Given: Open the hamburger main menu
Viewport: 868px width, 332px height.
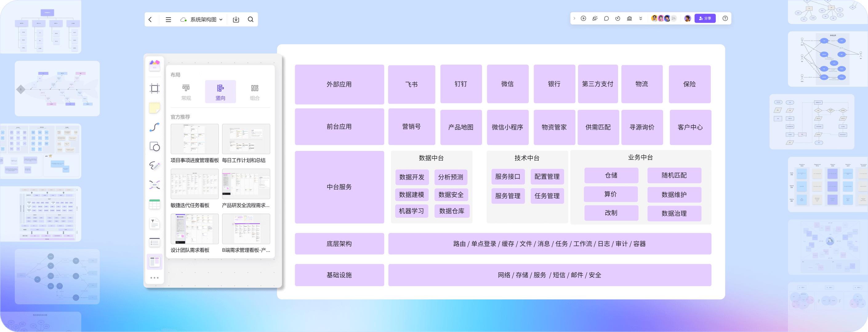Looking at the screenshot, I should click(168, 19).
